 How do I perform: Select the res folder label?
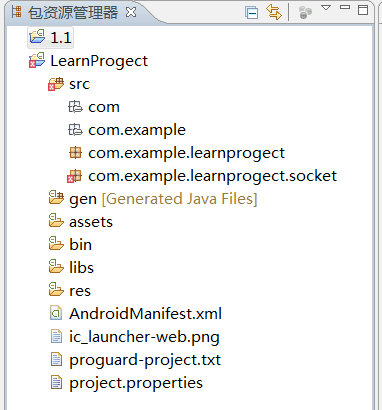[x=80, y=291]
